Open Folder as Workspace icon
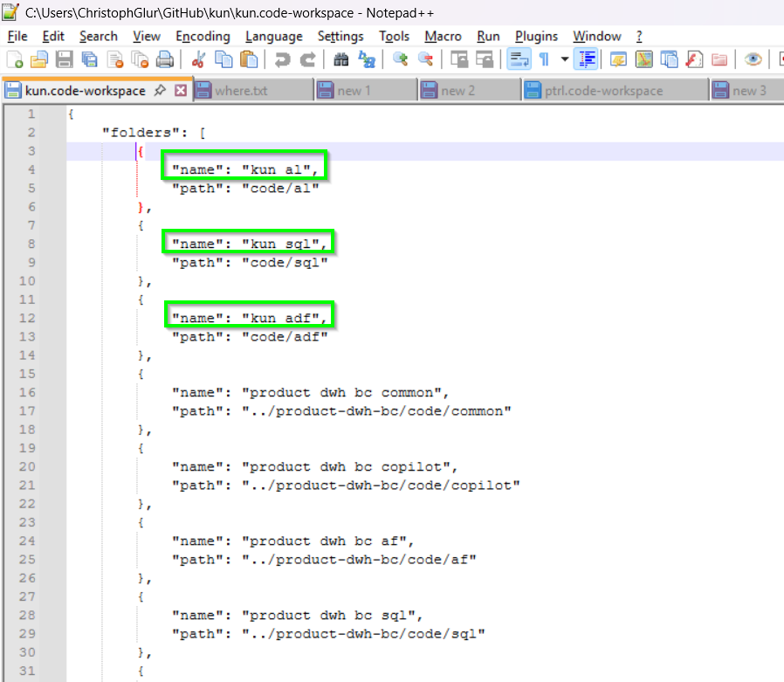Screen dimensions: 784x682 719,59
